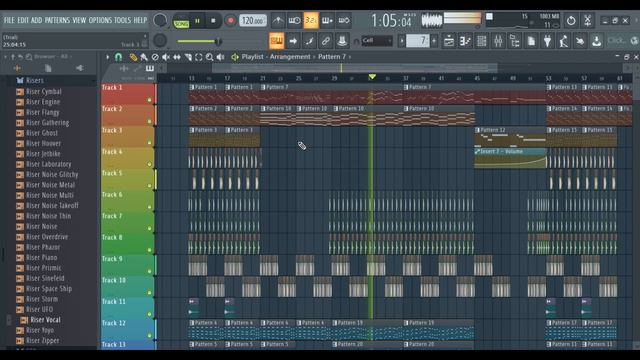
Task: Click the red record button
Action: pos(231,21)
